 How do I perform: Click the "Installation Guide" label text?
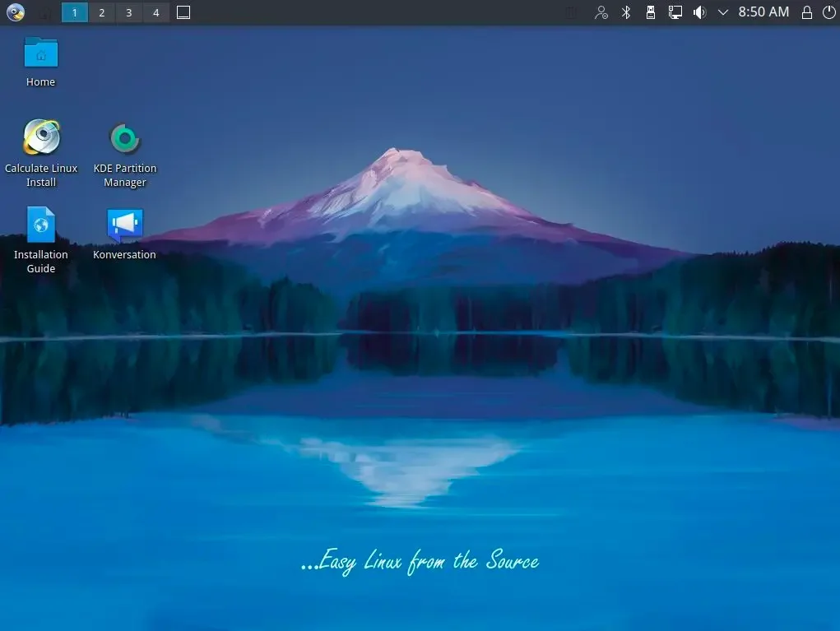[40, 262]
